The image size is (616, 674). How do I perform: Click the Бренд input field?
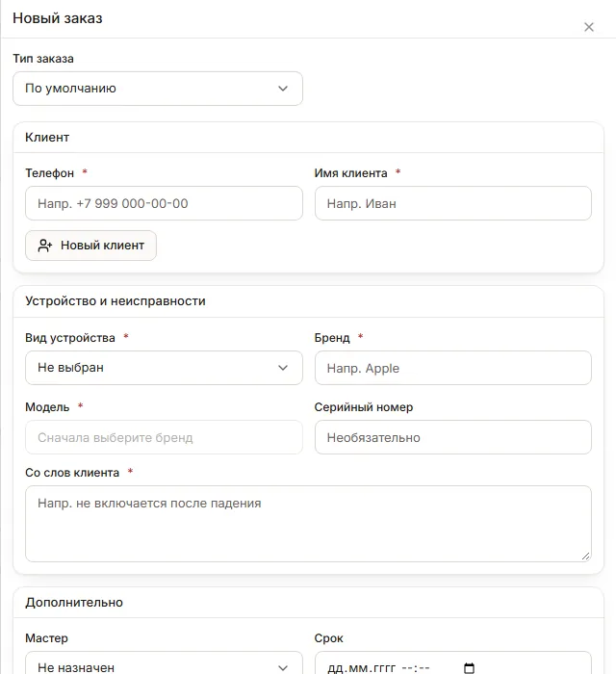tap(452, 368)
